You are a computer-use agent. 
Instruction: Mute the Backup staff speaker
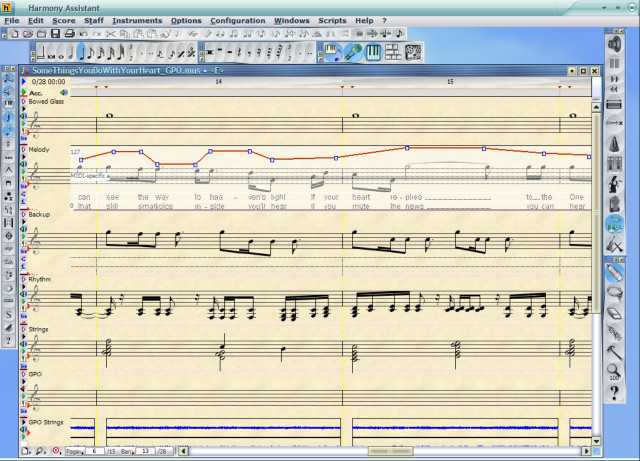click(x=23, y=229)
